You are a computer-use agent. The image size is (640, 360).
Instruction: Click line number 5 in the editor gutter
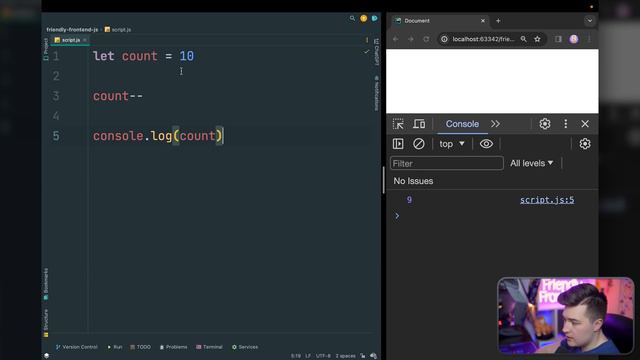tap(56, 136)
